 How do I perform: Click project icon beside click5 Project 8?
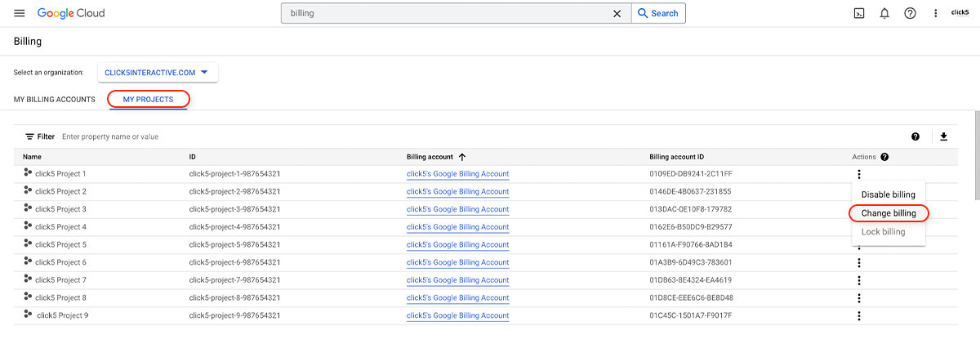(28, 297)
